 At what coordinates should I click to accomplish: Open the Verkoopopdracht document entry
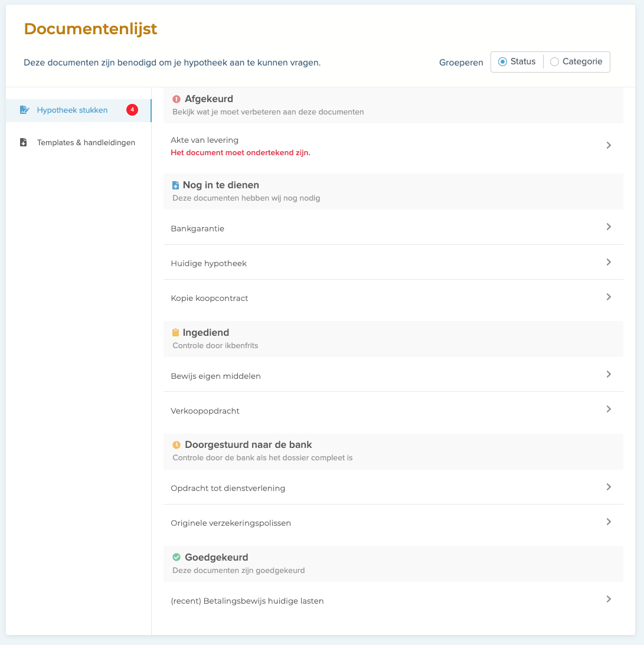tap(205, 411)
